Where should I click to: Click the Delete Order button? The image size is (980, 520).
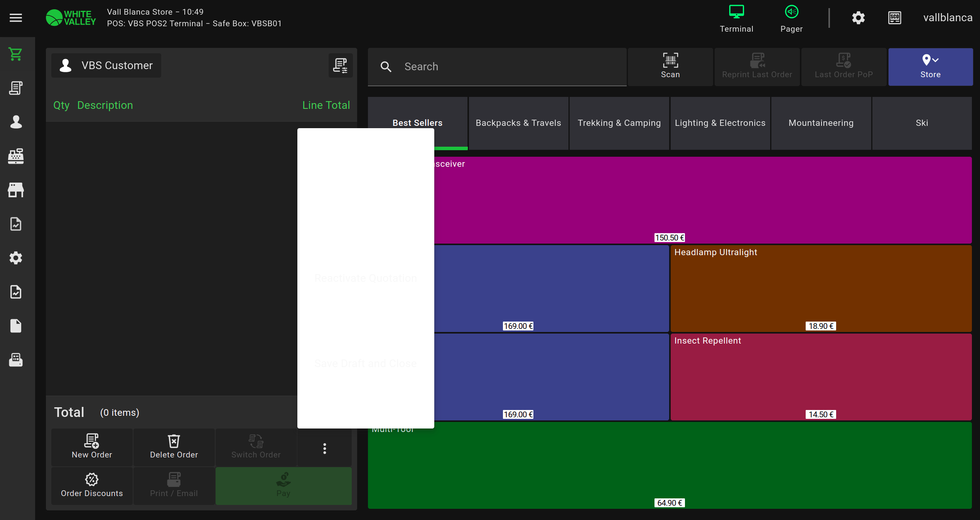tap(174, 447)
